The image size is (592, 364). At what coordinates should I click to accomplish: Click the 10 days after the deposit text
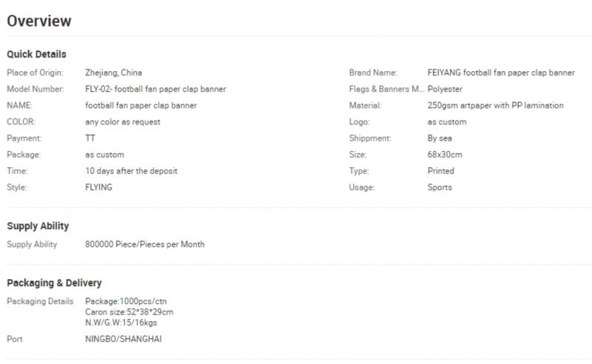point(132,171)
